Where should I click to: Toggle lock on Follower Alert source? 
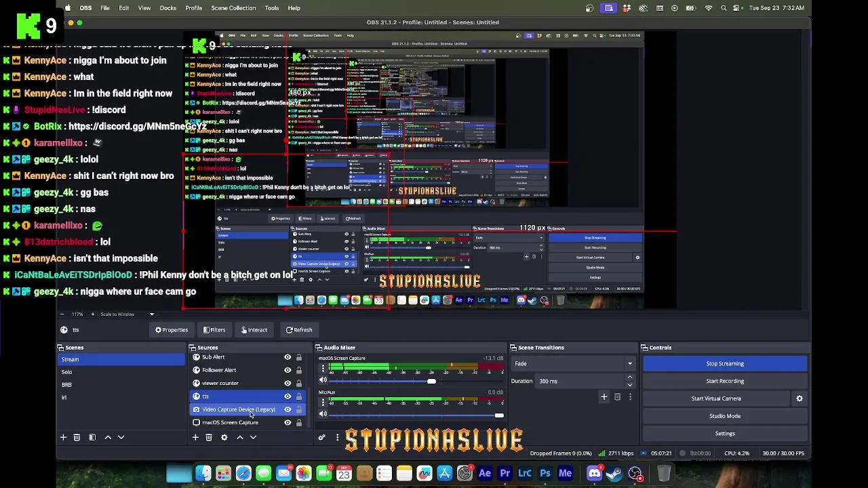coord(299,370)
